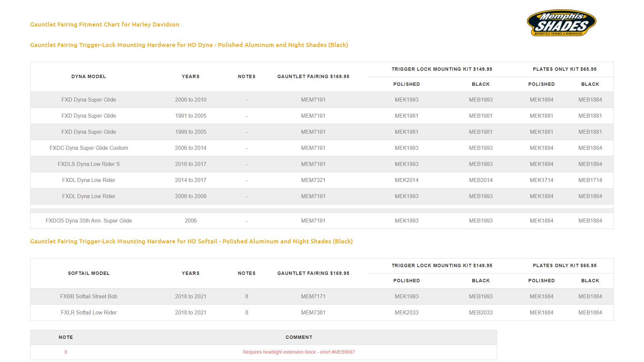Click the red note number 8
The width and height of the screenshot is (644, 362).
coord(66,352)
